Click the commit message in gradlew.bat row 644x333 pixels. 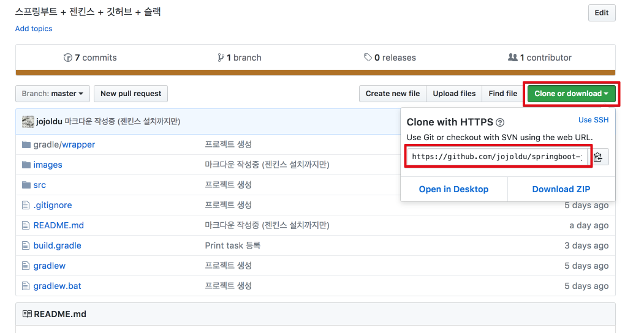(x=229, y=286)
